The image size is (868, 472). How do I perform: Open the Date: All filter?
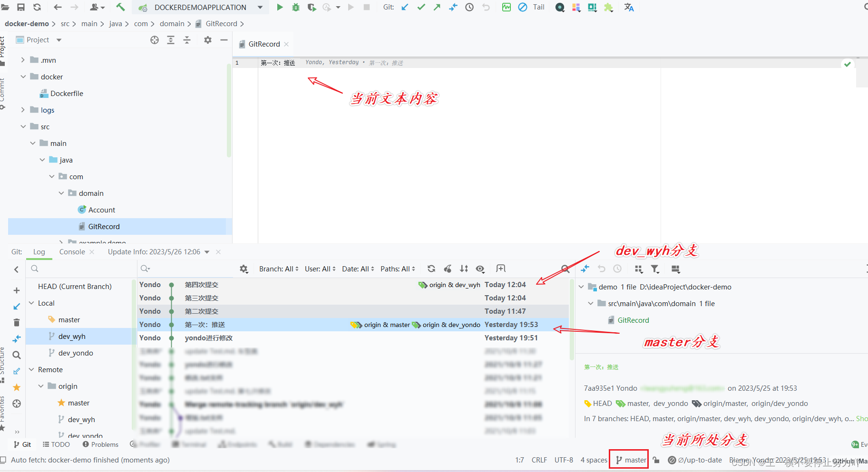358,269
